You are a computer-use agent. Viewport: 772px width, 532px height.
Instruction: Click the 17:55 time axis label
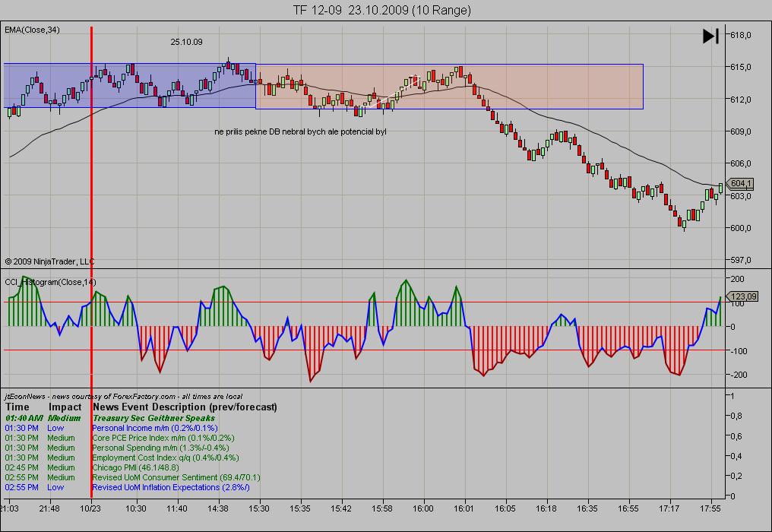pos(710,508)
